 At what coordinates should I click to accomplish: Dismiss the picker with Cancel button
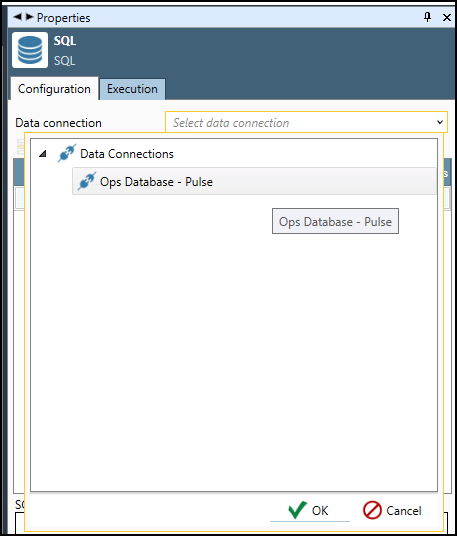(x=392, y=511)
